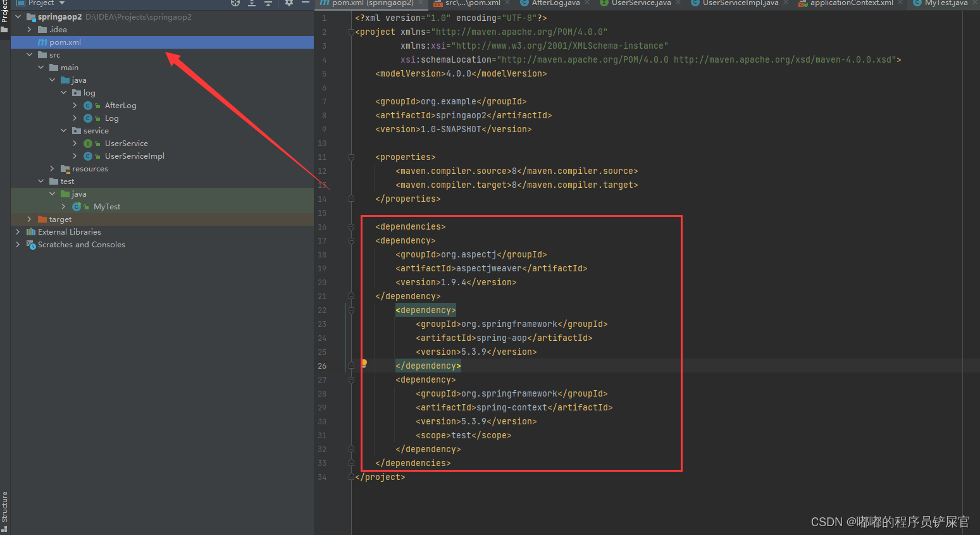980x535 pixels.
Task: Collapse the log package
Action: coord(63,93)
